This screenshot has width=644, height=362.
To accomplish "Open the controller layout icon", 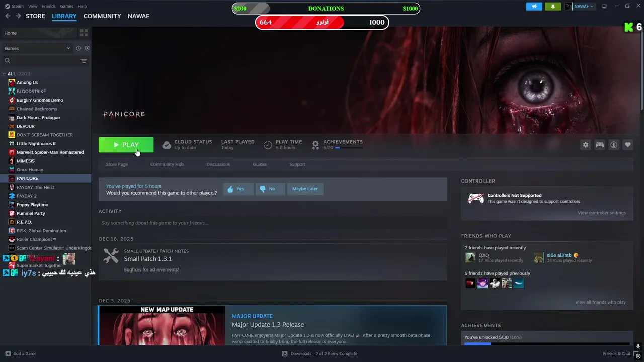I will [600, 145].
